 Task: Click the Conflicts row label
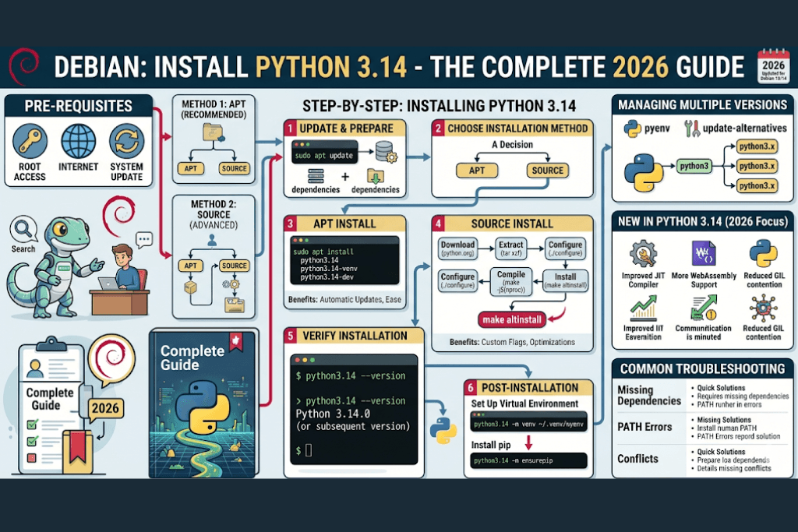point(637,459)
